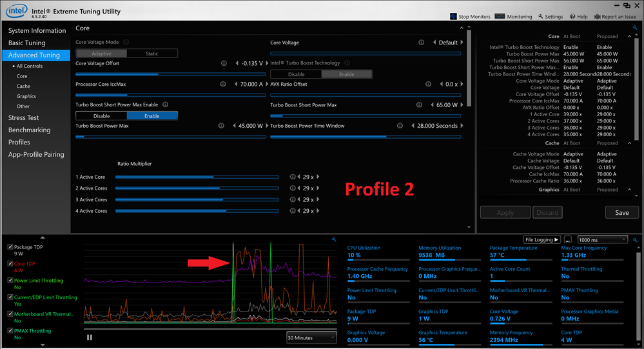
Task: Collapse the Graphics section in proposed panel
Action: [x=629, y=190]
